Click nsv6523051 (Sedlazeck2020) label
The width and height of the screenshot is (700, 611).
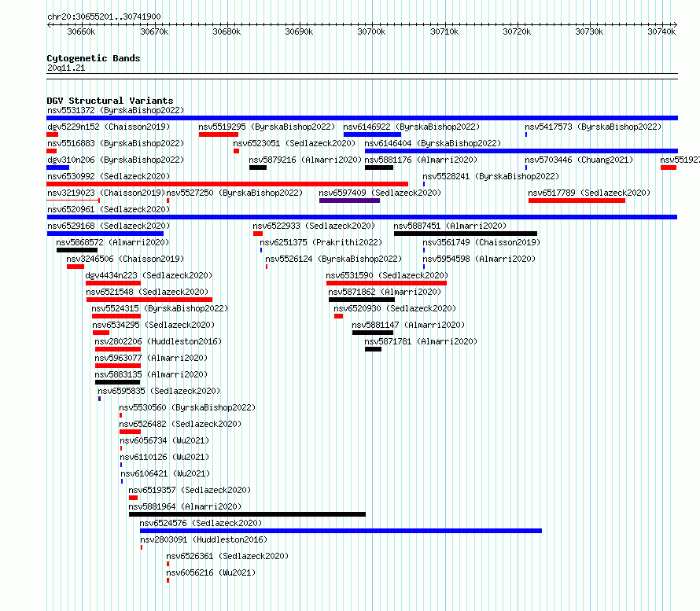[294, 143]
